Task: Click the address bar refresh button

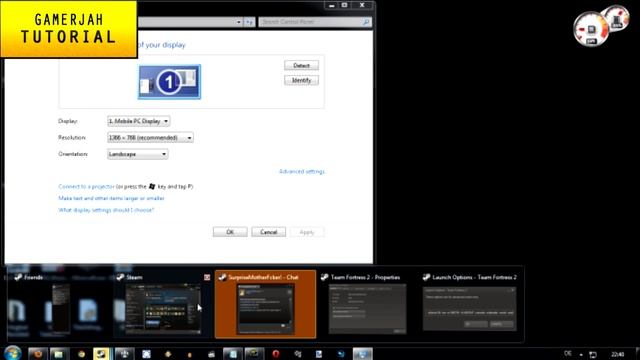Action: [249, 22]
